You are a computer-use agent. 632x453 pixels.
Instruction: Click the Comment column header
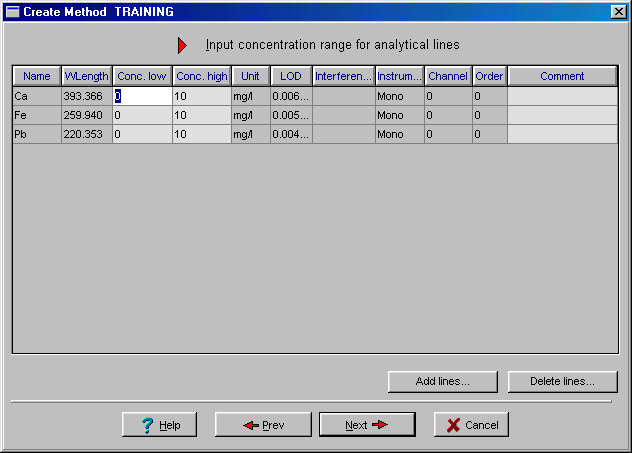coord(562,76)
